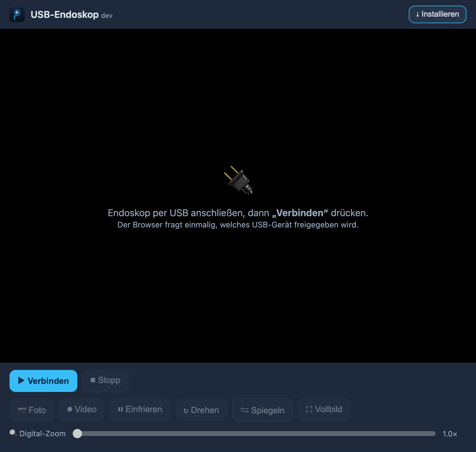Viewport: 476px width, 452px height.
Task: Click the 1.0× zoom value
Action: click(450, 434)
